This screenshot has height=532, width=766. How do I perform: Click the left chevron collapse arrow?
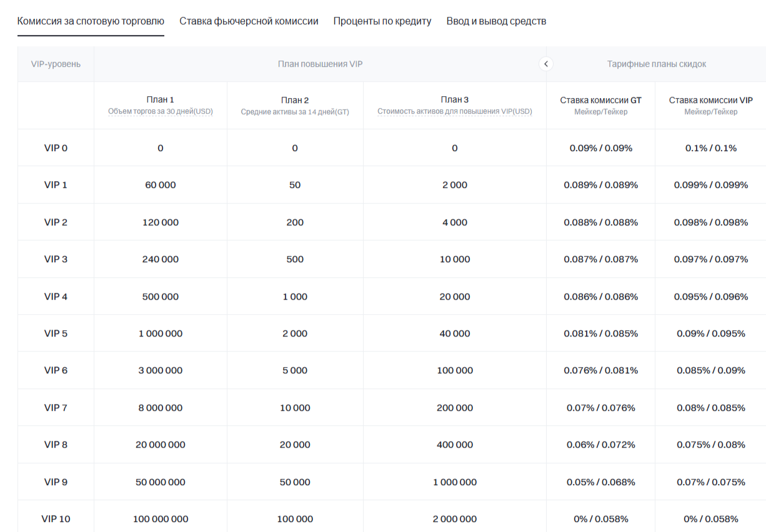[546, 64]
